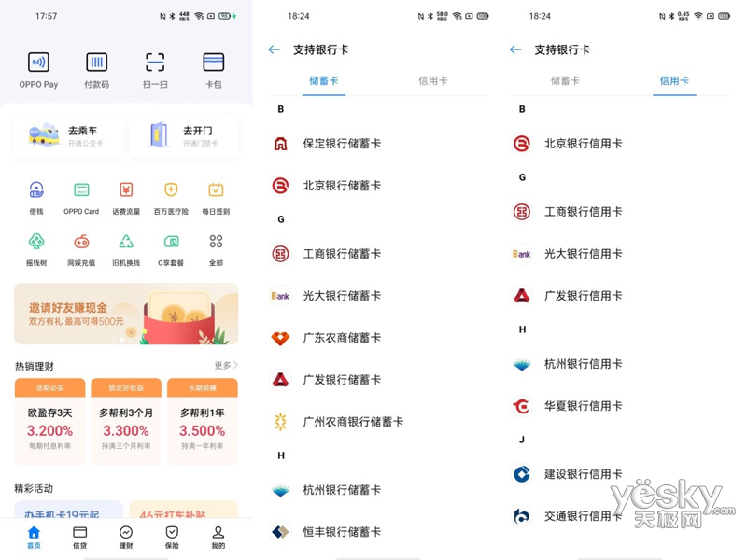Choose 广发银行储蓄卡
Image resolution: width=747 pixels, height=560 pixels.
pos(378,380)
